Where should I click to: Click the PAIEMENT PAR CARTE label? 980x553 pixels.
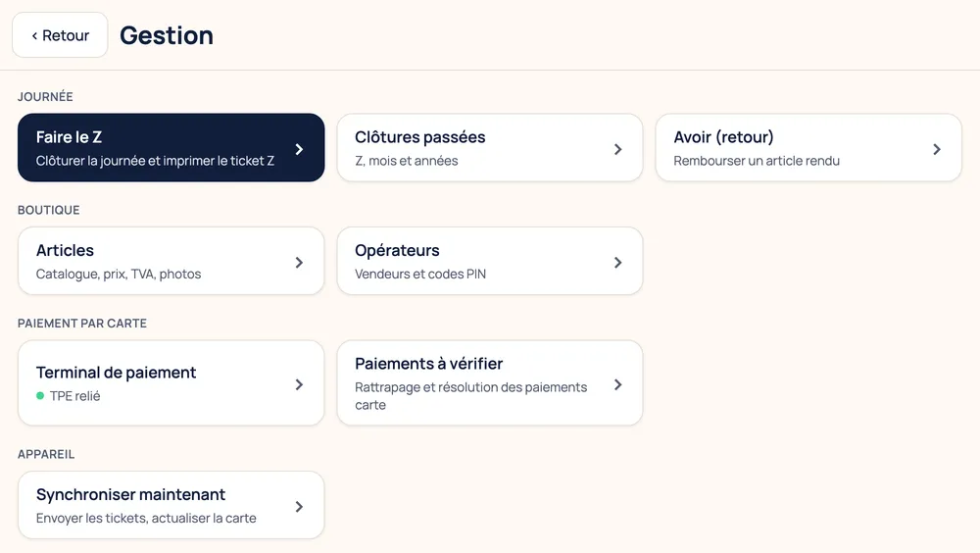pos(82,323)
